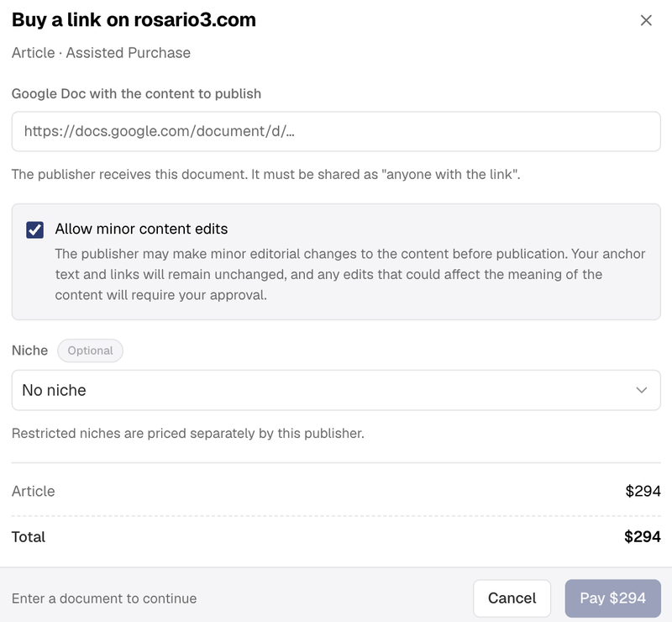
Task: Uncheck Allow minor content edits checkbox
Action: (34, 229)
